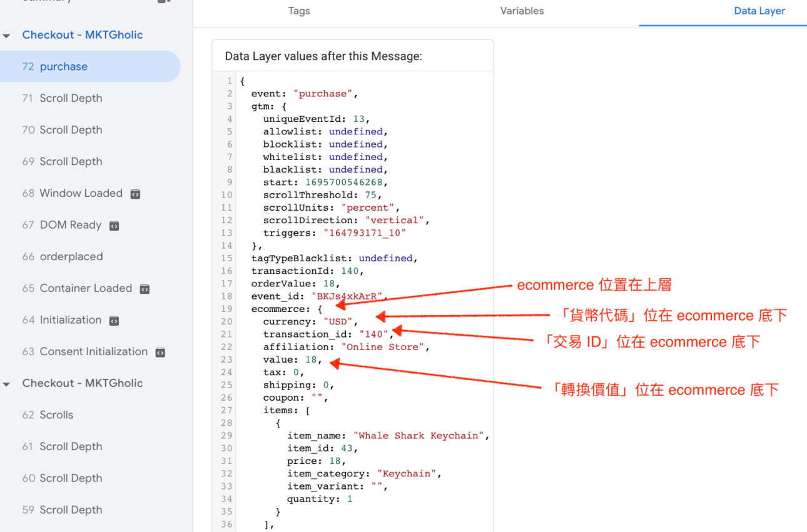Click the shipping: 0 line
807x532 pixels.
coord(299,385)
